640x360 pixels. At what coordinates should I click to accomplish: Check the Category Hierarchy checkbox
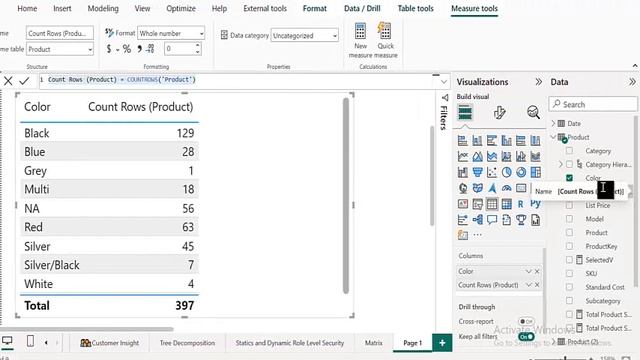[569, 164]
